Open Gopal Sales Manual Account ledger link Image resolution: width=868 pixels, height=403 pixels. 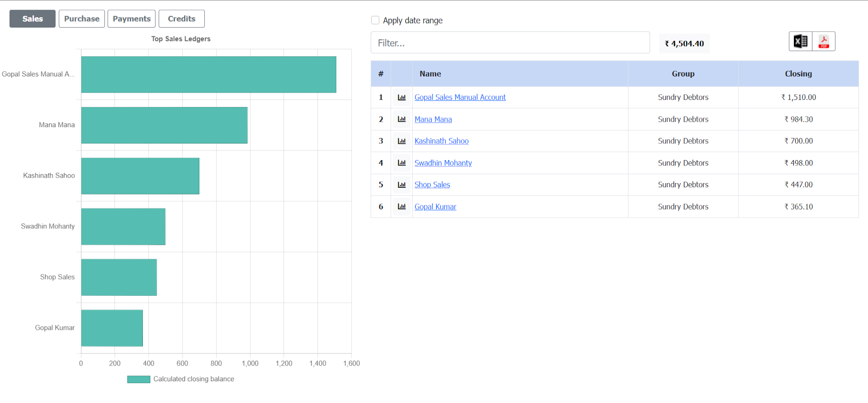click(460, 97)
